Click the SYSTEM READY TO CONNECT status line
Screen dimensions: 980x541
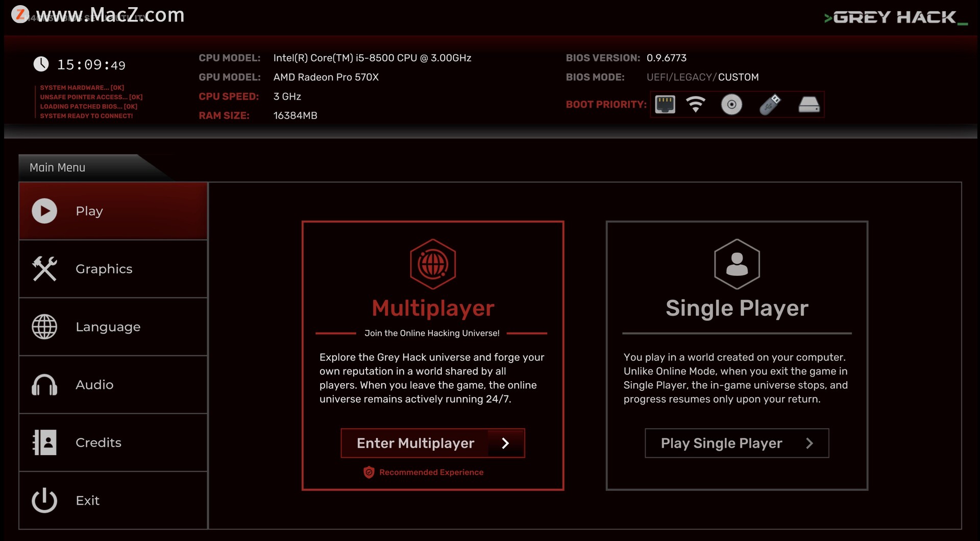(86, 116)
